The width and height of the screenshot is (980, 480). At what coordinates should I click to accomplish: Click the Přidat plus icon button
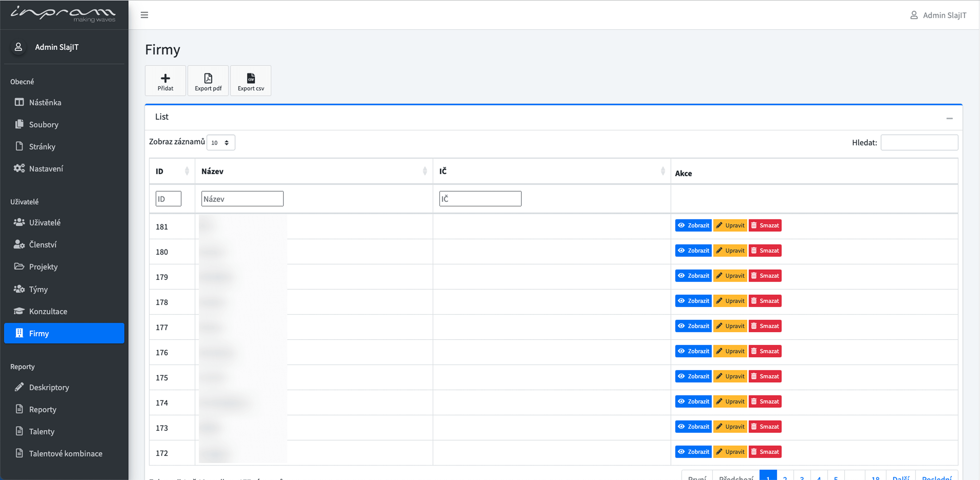click(165, 81)
